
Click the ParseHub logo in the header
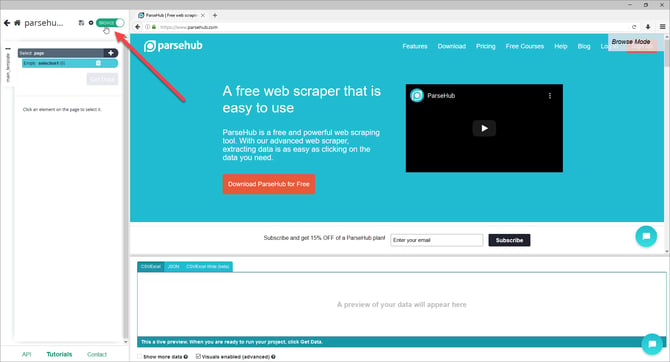coord(173,46)
